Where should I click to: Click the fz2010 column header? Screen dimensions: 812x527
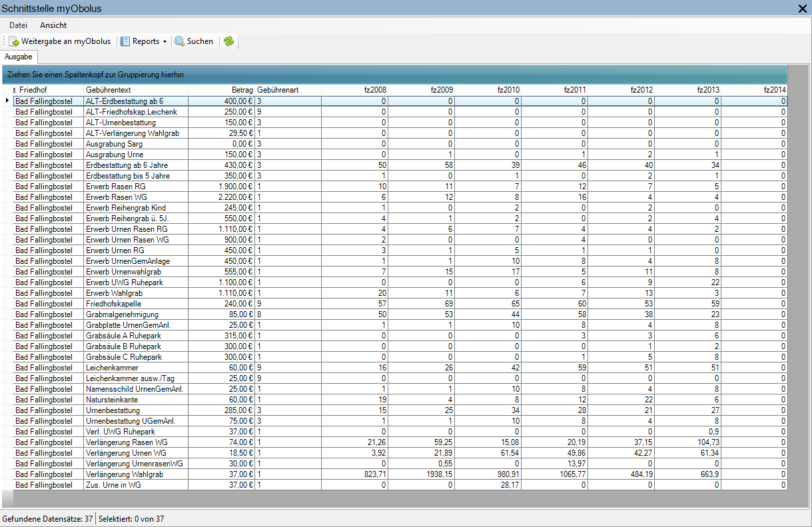pyautogui.click(x=488, y=90)
